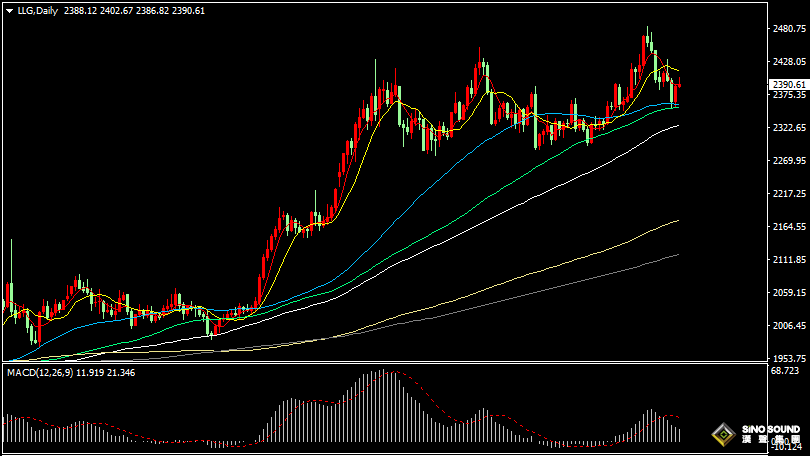Click the 2164.55 price axis label
The image size is (810, 456).
point(788,227)
